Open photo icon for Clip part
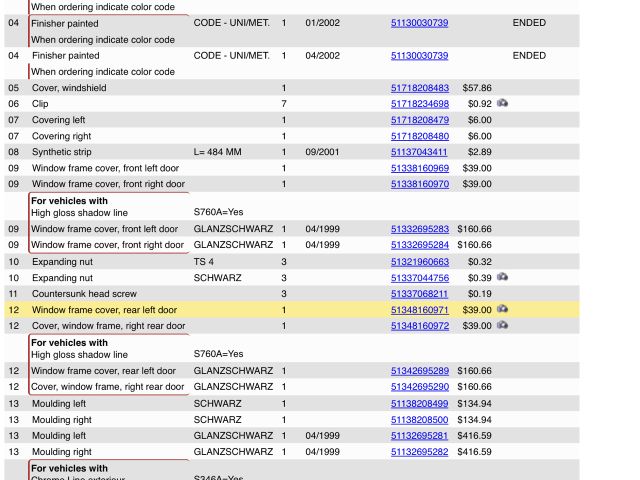640x480 pixels. 502,104
